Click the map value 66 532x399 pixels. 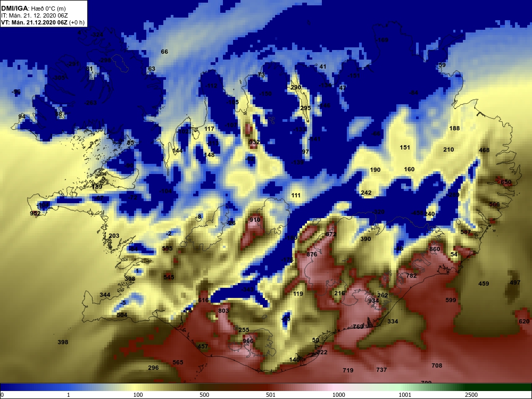pyautogui.click(x=164, y=52)
